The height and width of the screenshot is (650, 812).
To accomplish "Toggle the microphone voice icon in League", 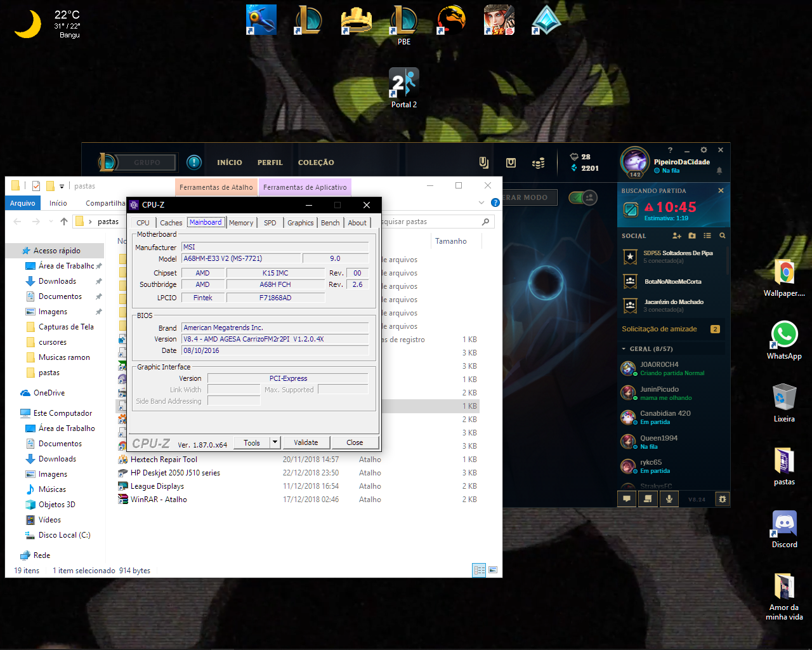I will 669,499.
